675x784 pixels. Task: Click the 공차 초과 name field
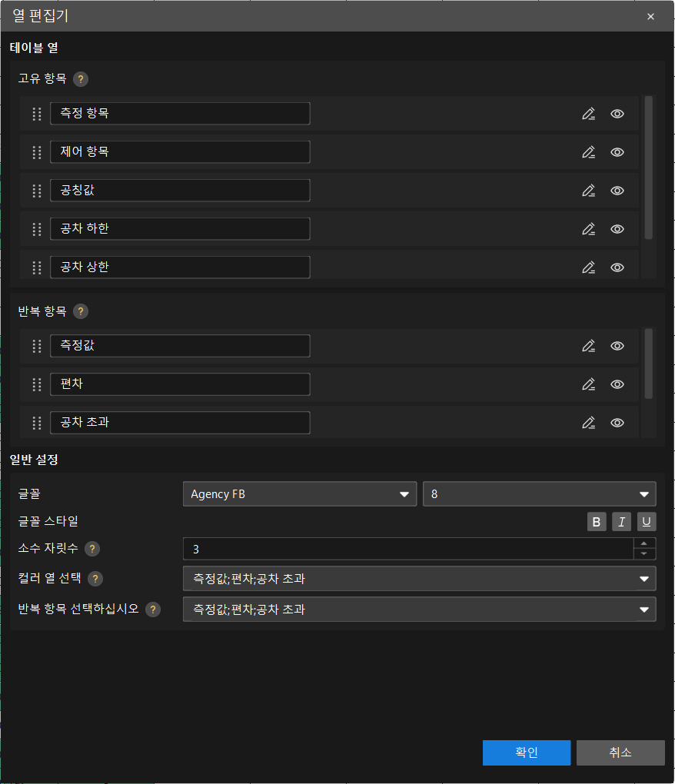pyautogui.click(x=180, y=423)
